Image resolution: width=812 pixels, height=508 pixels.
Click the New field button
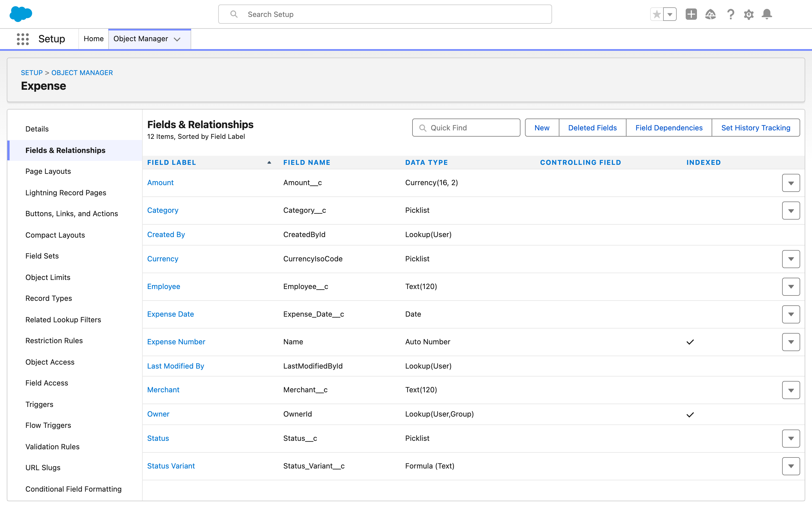[x=542, y=128]
